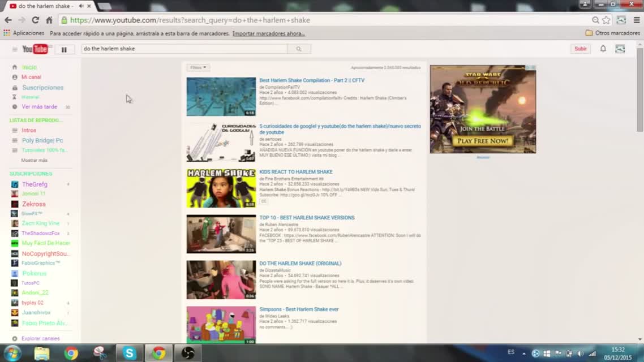The height and width of the screenshot is (362, 644).
Task: Reload the page with the refresh icon
Action: 35,20
